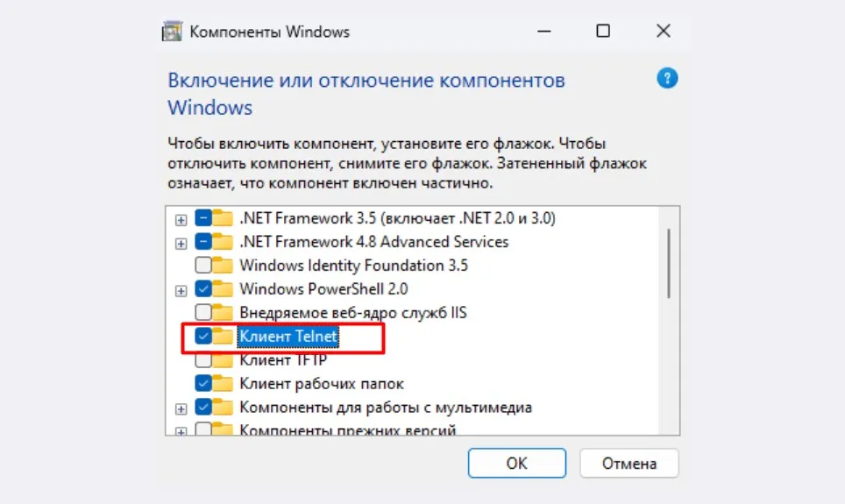
Task: Expand .NET Framework 4.8 Advanced Services node
Action: click(x=181, y=244)
